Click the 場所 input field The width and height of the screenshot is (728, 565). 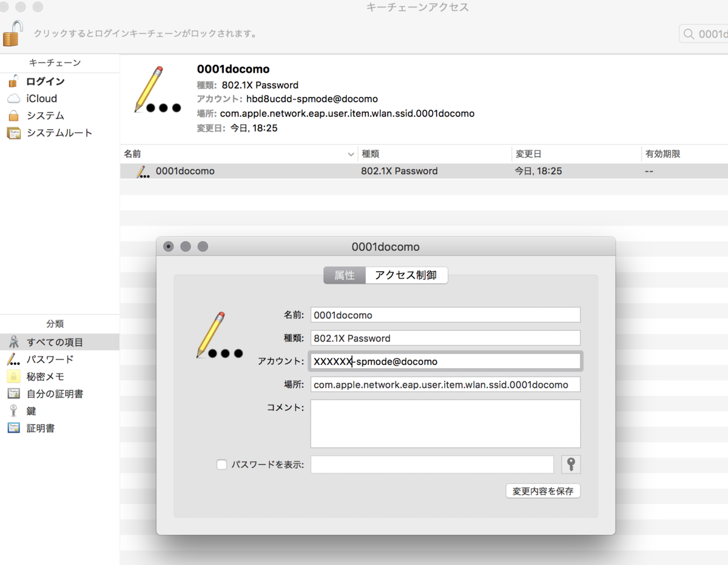pos(445,384)
